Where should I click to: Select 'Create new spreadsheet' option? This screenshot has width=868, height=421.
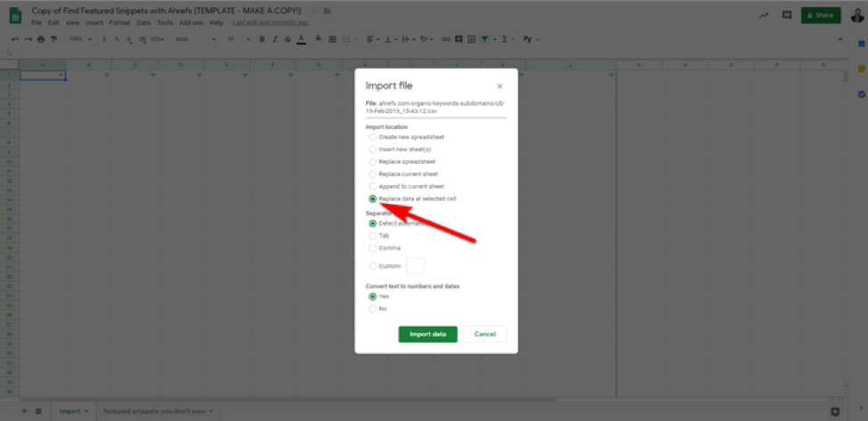[x=373, y=137]
